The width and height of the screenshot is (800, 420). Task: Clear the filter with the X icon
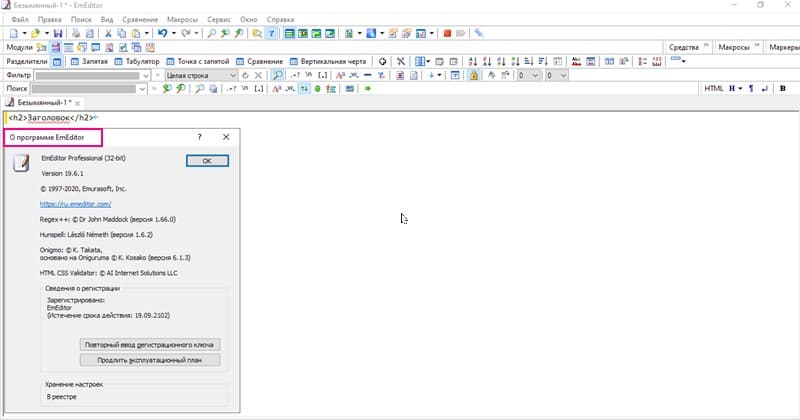258,75
